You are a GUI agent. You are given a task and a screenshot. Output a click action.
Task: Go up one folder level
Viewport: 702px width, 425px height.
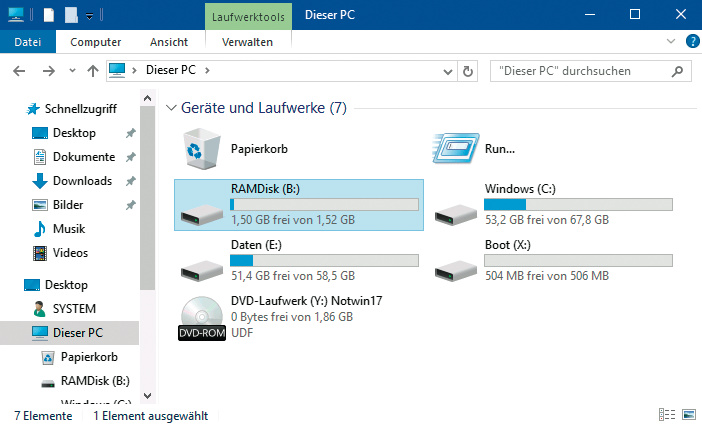pos(93,71)
